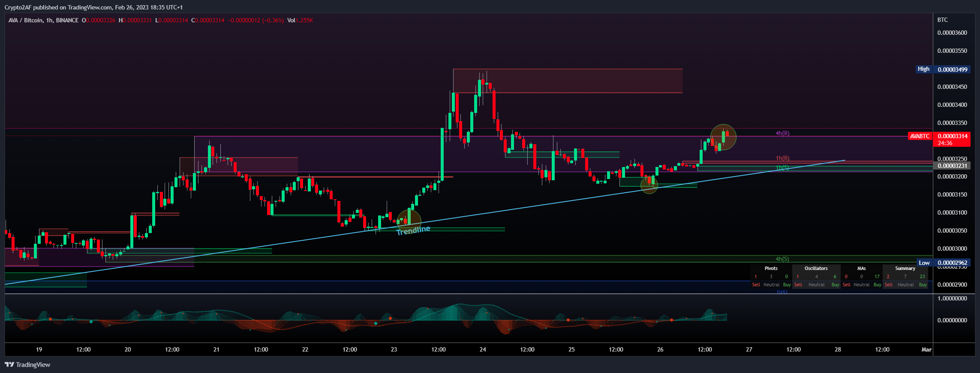The image size is (980, 373).
Task: Click the 'Trendline' text annotation
Action: point(413,230)
